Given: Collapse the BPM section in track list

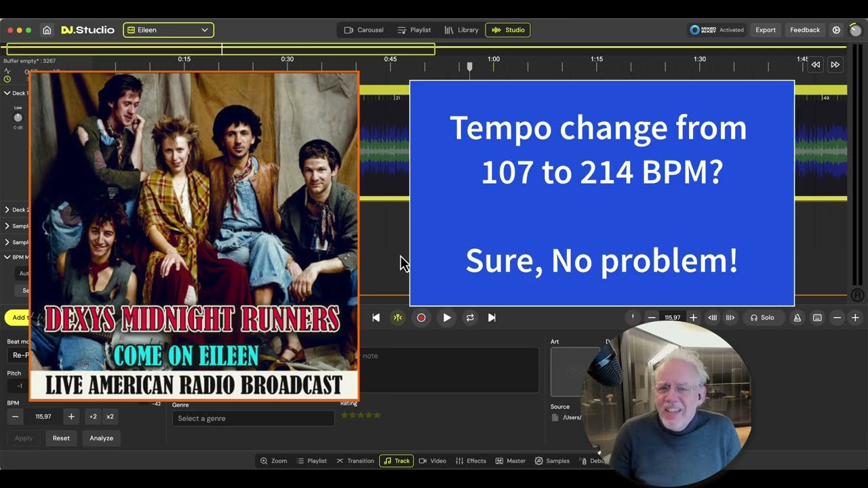Looking at the screenshot, I should [7, 257].
